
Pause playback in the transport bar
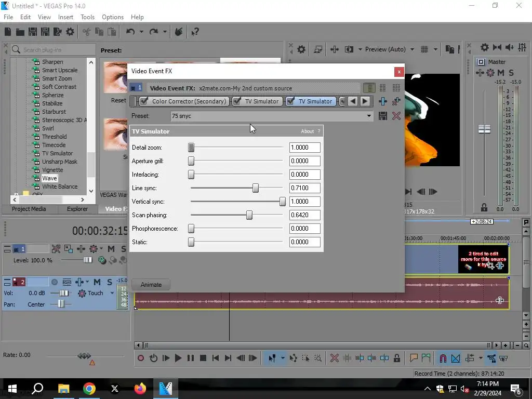(191, 358)
